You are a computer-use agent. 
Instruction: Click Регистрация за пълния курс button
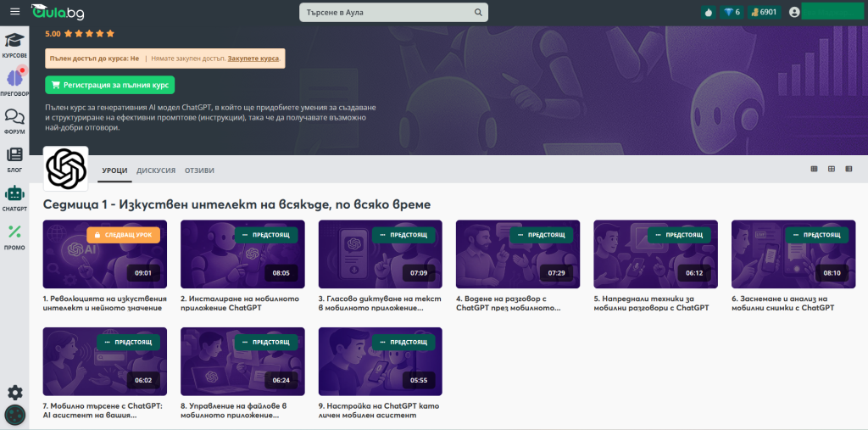click(x=110, y=85)
